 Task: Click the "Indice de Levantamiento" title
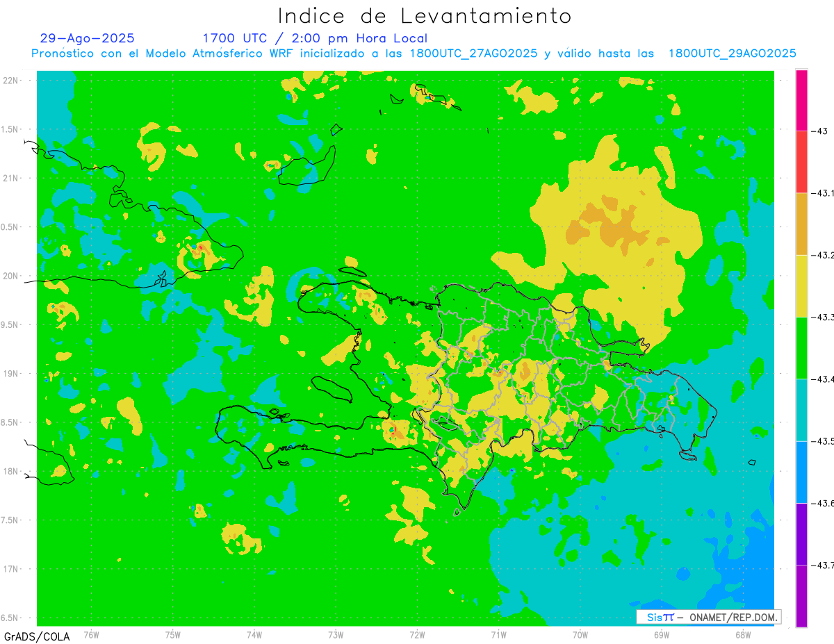425,16
